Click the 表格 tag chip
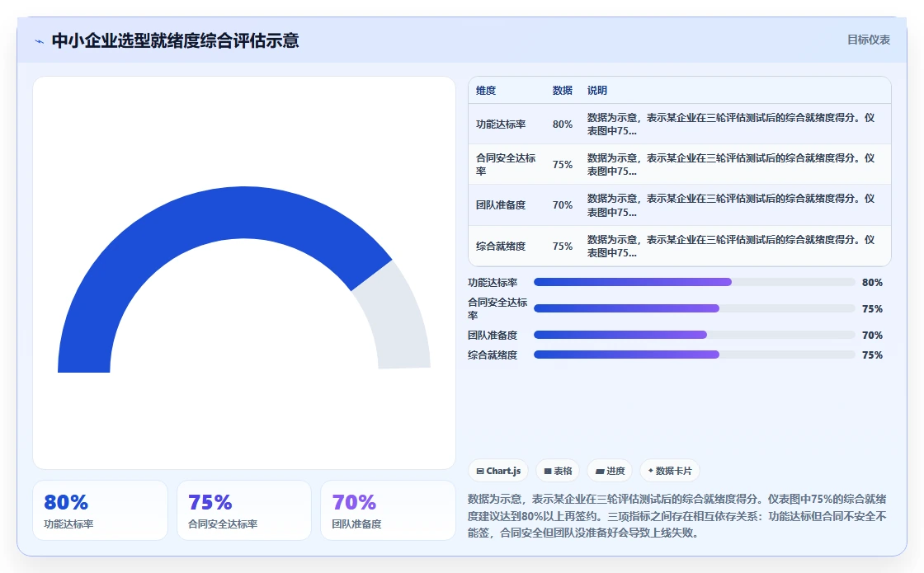Screen dimensions: 924x573 click(x=558, y=471)
